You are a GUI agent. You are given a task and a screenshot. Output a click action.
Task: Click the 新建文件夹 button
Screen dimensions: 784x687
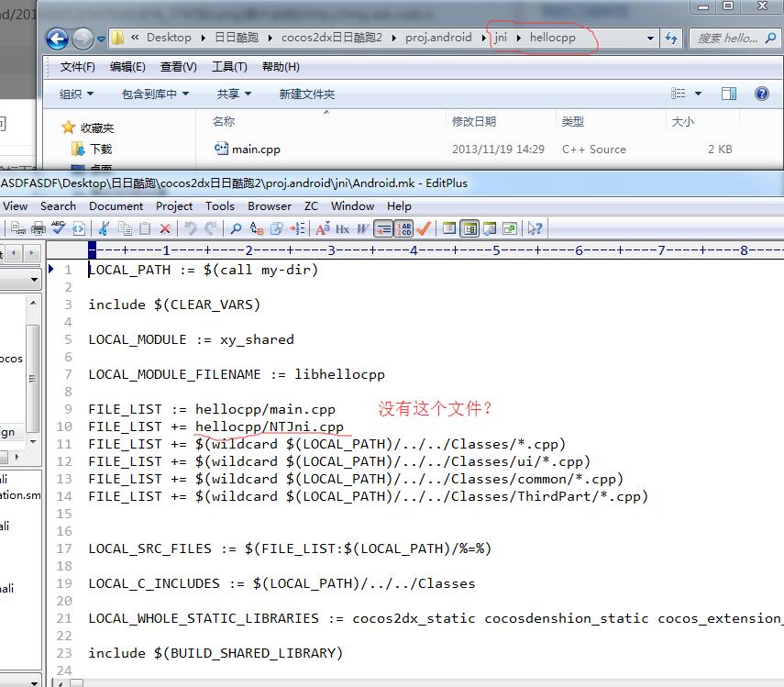(x=307, y=94)
